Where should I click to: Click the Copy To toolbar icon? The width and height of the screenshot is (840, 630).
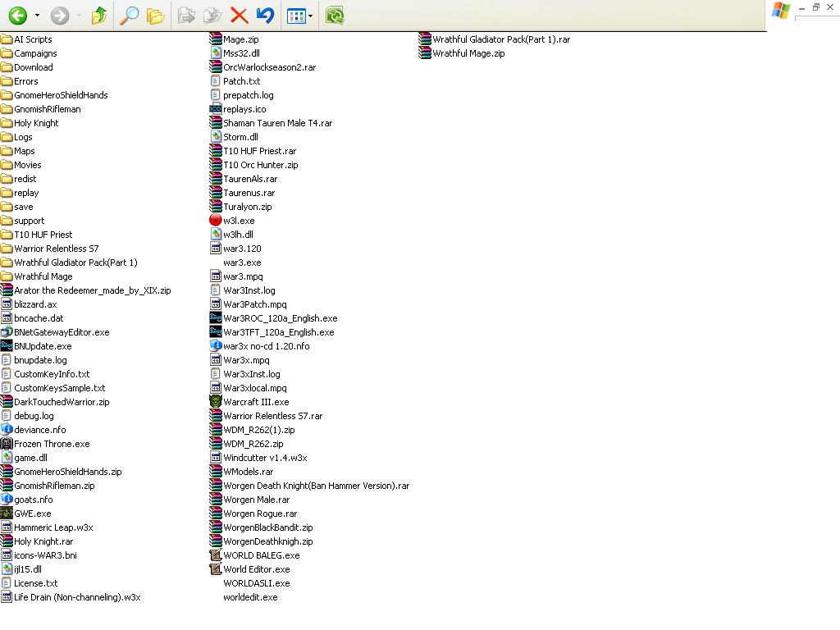point(212,16)
